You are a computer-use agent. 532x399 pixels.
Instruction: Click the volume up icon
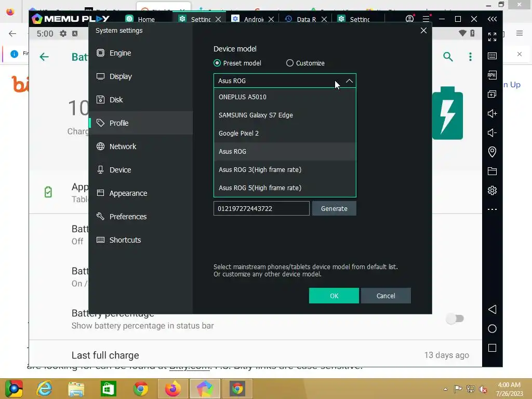(492, 113)
